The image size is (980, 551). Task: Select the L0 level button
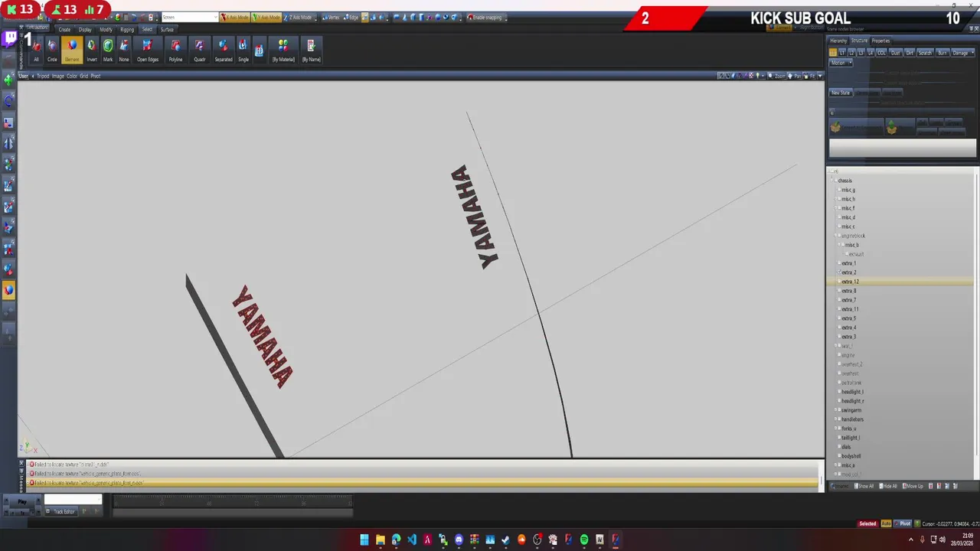[x=833, y=53]
